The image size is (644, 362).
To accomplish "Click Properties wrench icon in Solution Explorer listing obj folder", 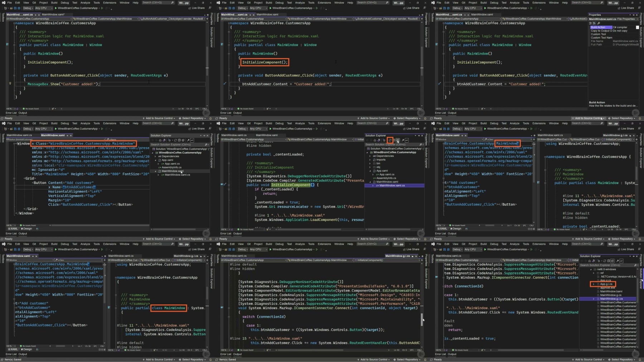I will [403, 140].
